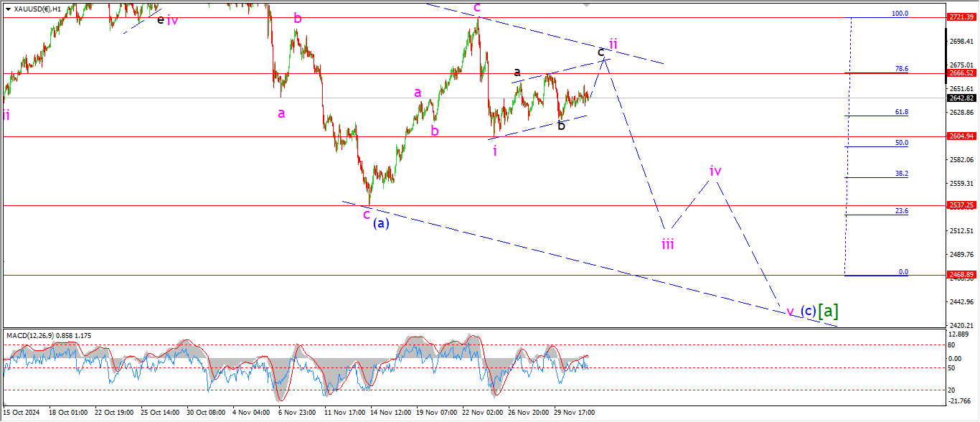The width and height of the screenshot is (980, 422).
Task: Select the black e label near top left
Action: (161, 20)
